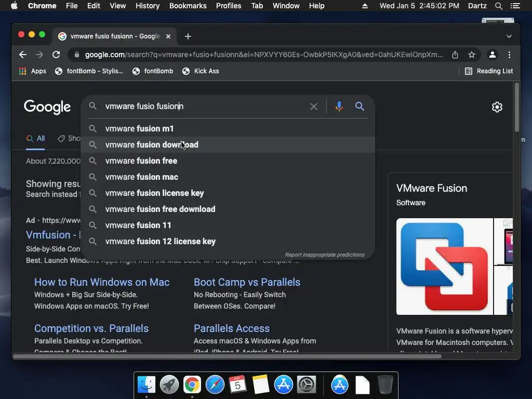Open Google quick settings gear
Screen dimensions: 532x399
[x=497, y=107]
